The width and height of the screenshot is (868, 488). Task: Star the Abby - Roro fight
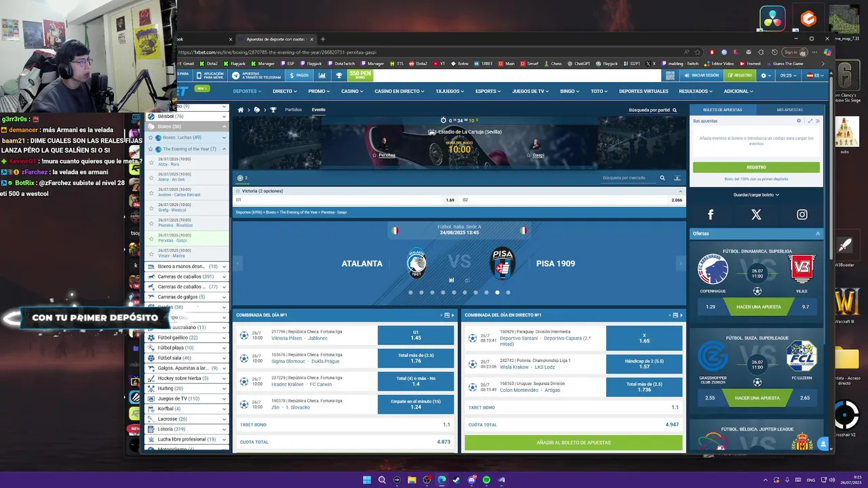click(151, 163)
